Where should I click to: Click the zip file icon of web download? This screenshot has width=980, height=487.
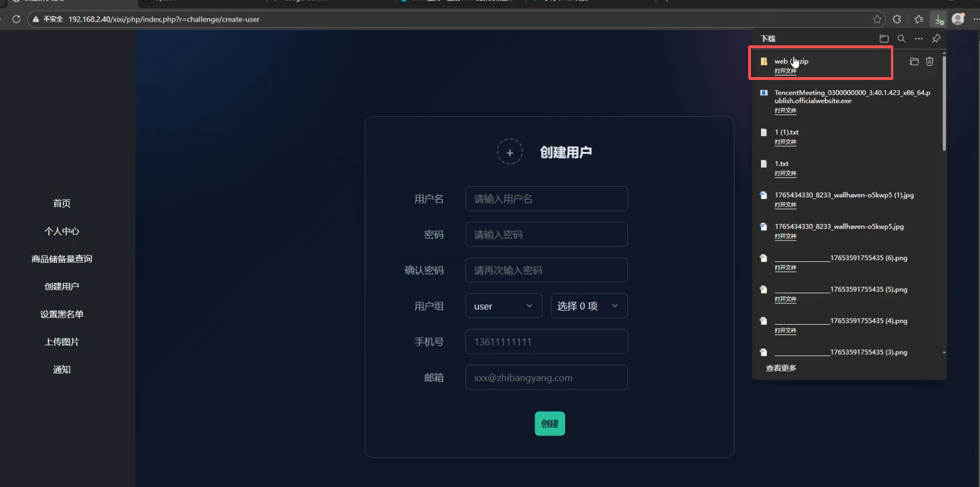point(764,61)
